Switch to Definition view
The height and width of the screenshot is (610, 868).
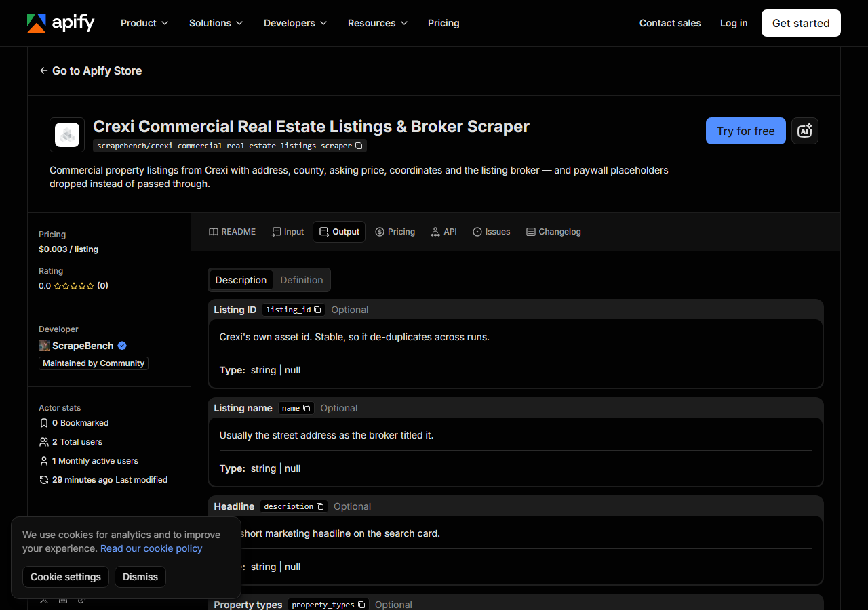click(x=302, y=280)
